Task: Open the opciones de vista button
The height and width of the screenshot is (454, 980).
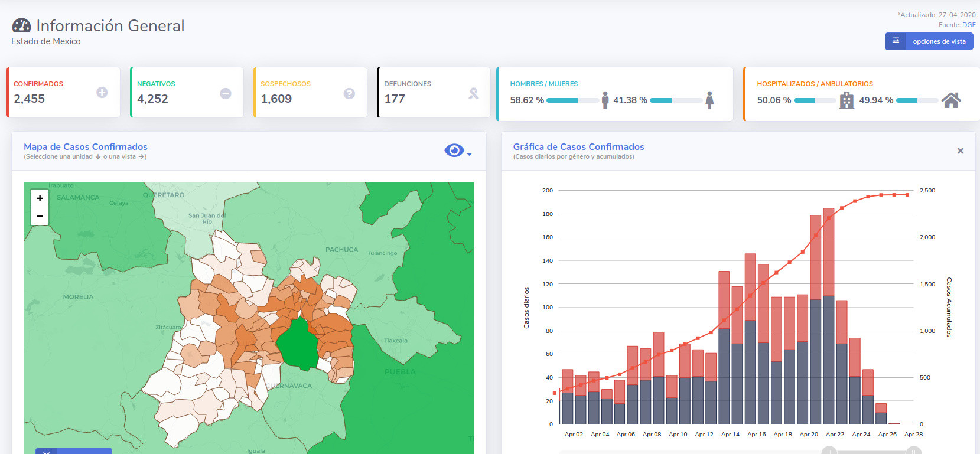Action: [x=929, y=41]
